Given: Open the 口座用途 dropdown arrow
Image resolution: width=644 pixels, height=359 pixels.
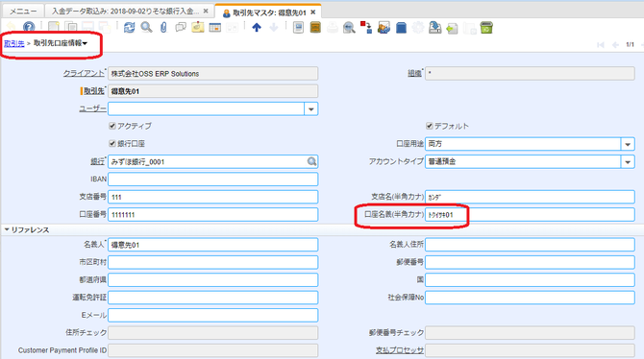Looking at the screenshot, I should click(x=628, y=144).
